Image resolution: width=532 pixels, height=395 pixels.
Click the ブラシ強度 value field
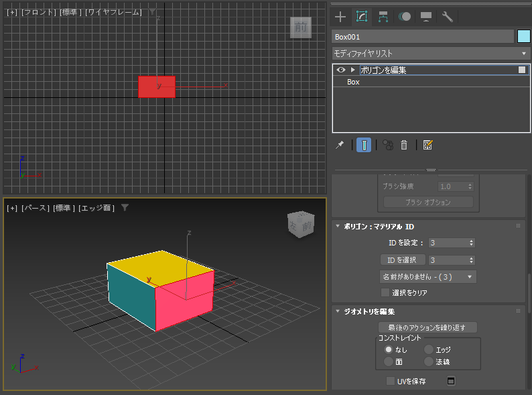pyautogui.click(x=452, y=186)
